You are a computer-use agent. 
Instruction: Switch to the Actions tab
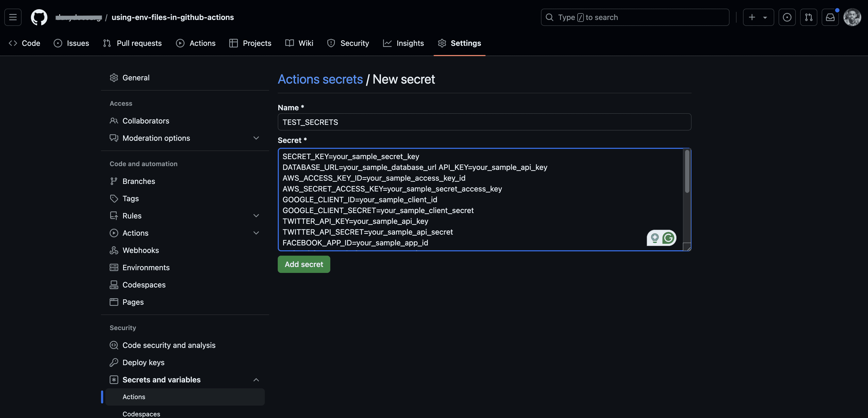point(196,43)
